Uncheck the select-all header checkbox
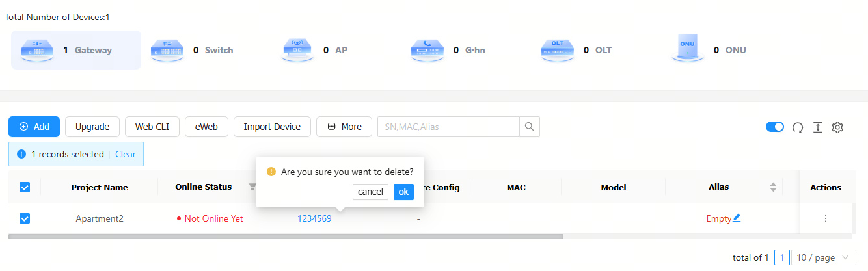 (x=25, y=187)
